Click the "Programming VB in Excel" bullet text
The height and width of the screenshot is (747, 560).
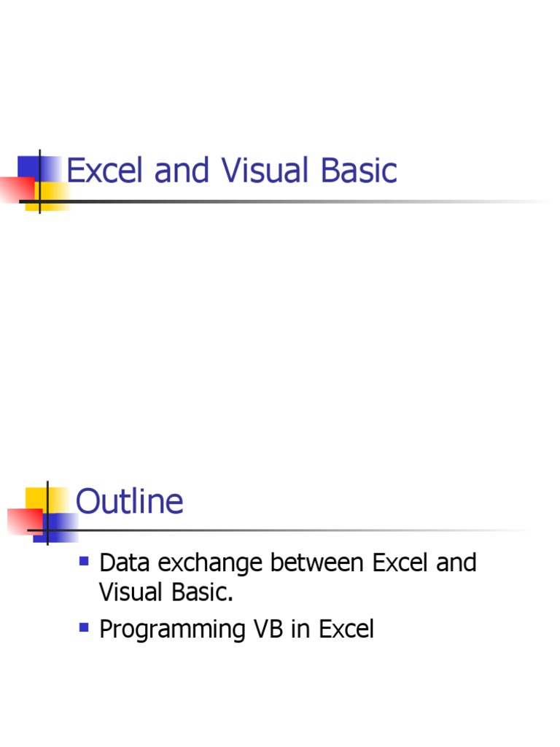(x=236, y=629)
